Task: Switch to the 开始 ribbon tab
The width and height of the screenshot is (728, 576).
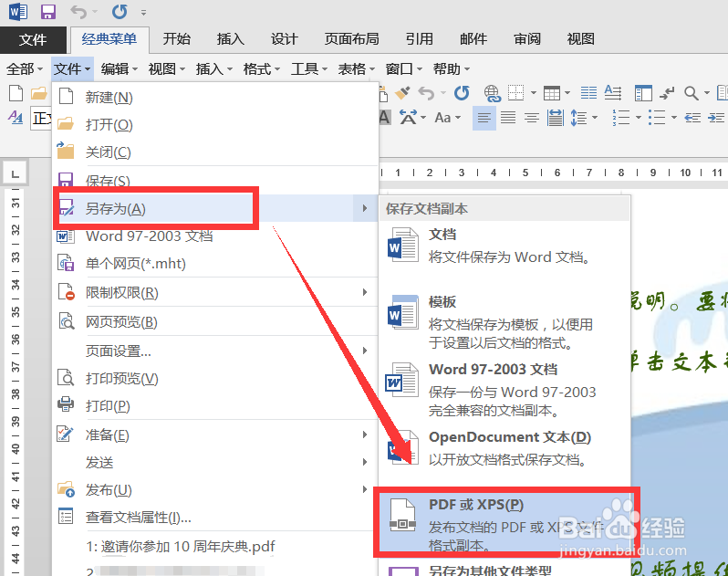Action: click(x=177, y=39)
